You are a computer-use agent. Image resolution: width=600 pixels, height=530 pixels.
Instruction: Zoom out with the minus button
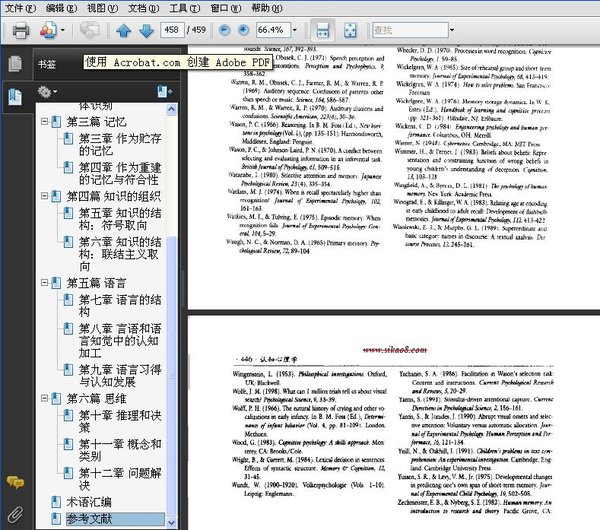click(x=225, y=30)
